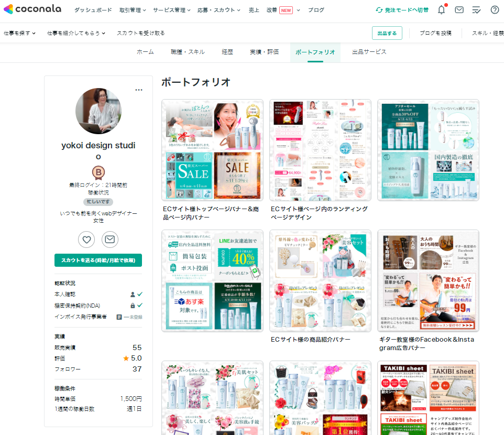Click the スカウトを送る green button

pos(98,260)
